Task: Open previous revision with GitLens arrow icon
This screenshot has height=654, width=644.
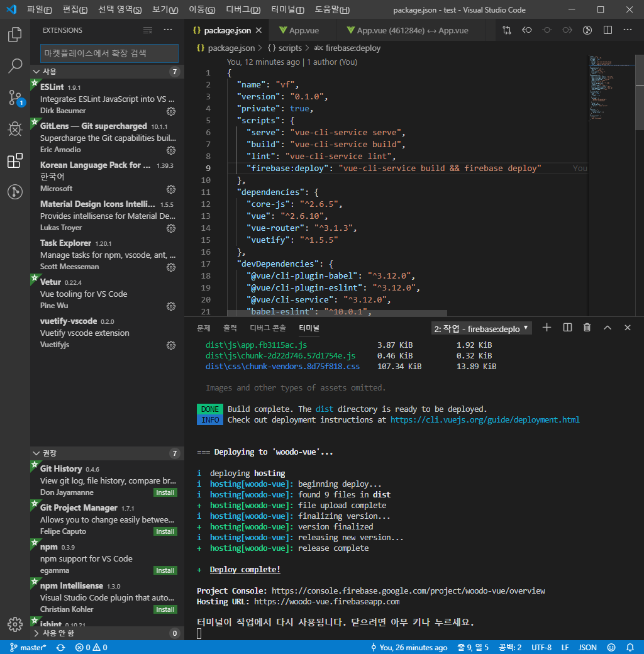Action: pos(527,30)
